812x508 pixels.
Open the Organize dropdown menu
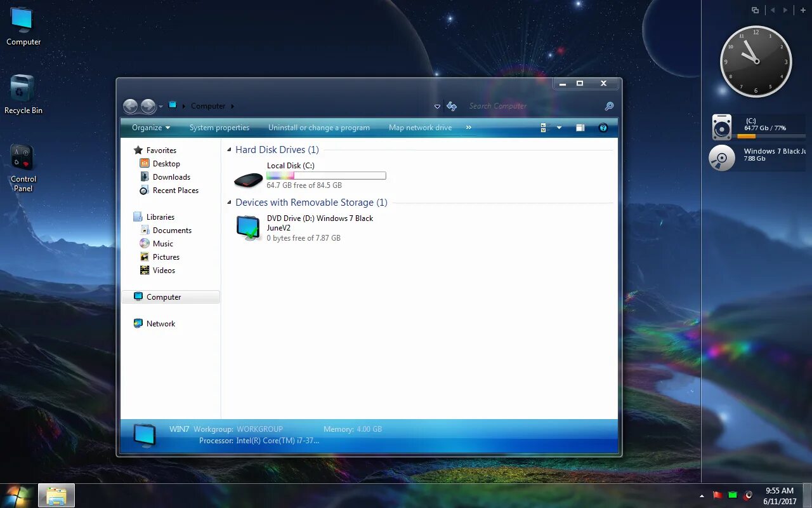click(150, 127)
